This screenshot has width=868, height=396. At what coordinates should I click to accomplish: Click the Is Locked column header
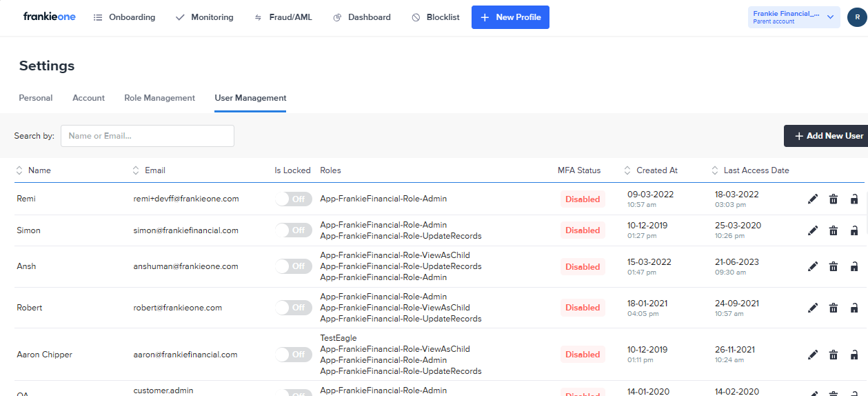pos(292,170)
